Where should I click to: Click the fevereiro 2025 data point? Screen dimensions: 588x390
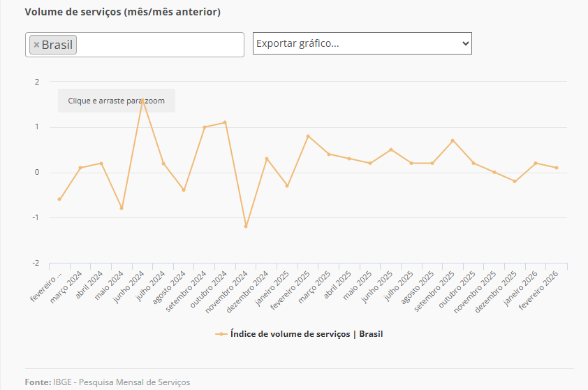click(308, 136)
